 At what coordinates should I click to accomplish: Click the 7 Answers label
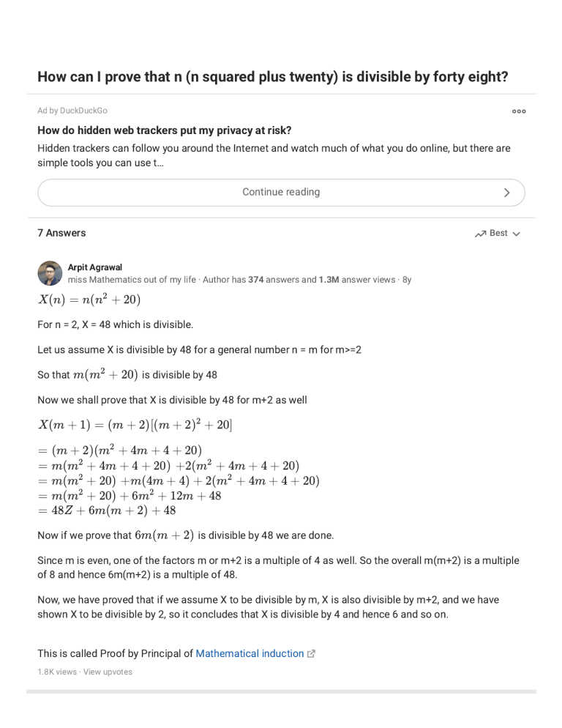coord(61,233)
